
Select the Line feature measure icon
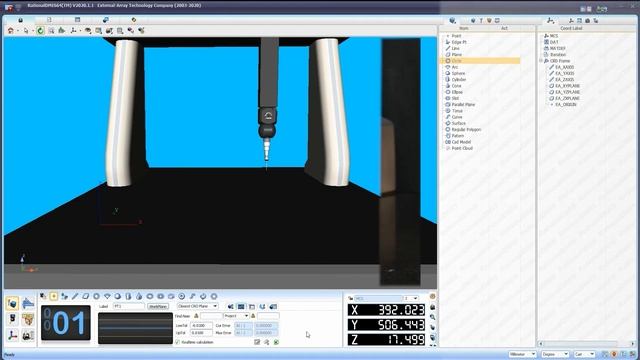click(75, 296)
